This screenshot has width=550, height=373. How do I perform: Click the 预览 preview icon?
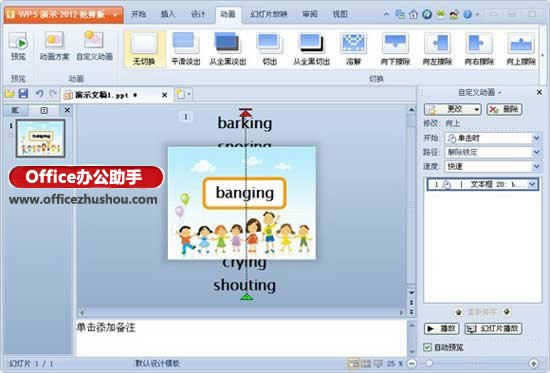[x=18, y=46]
